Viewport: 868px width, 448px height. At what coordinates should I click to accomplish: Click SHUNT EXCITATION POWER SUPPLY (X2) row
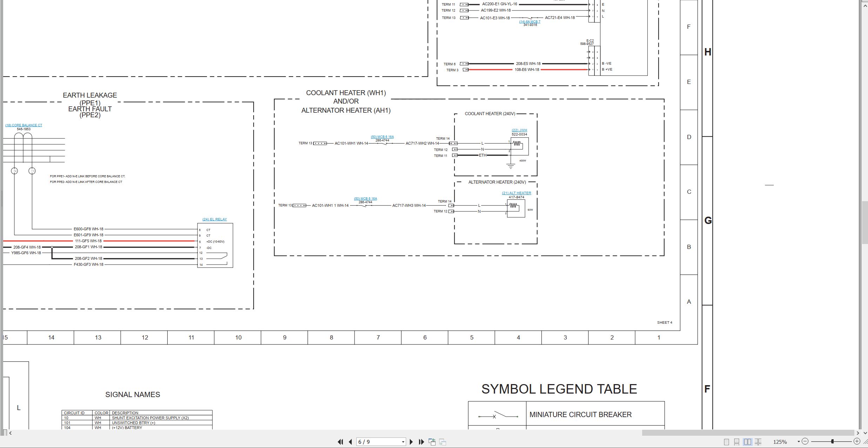click(x=137, y=418)
